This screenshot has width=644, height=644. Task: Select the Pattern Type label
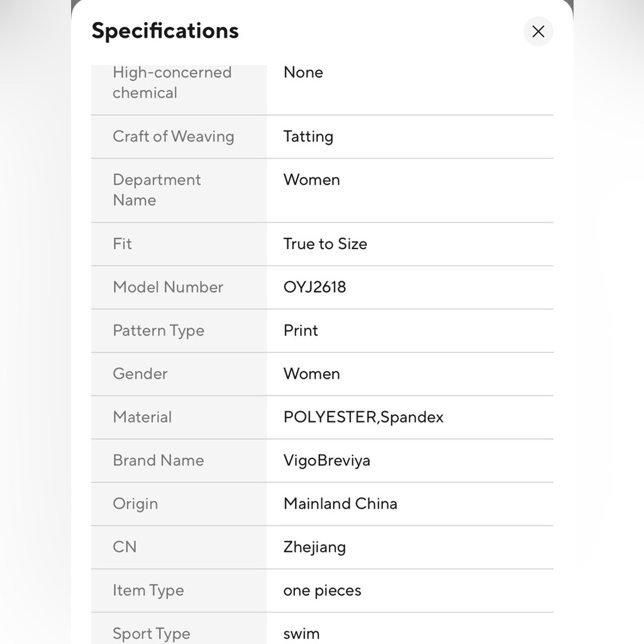click(158, 330)
